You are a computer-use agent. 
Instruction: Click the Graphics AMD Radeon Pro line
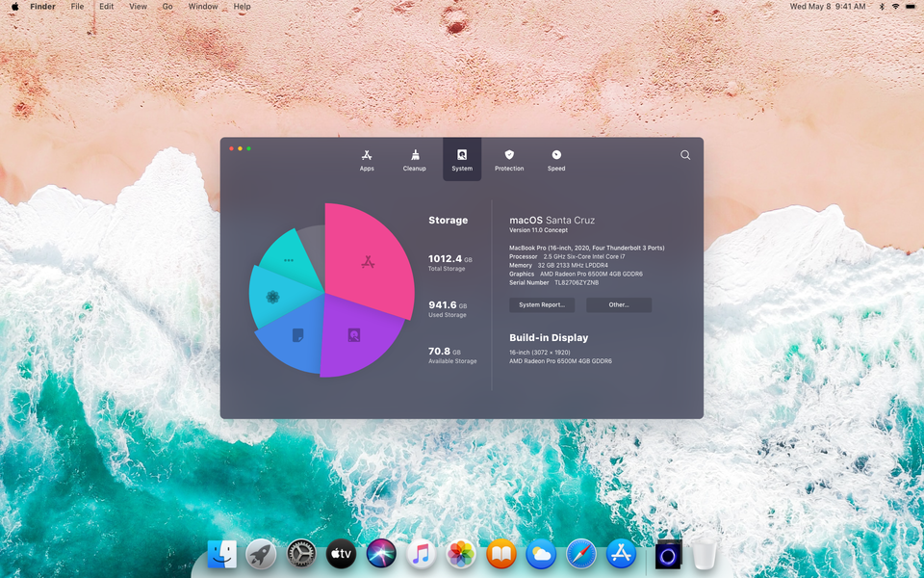click(x=576, y=274)
